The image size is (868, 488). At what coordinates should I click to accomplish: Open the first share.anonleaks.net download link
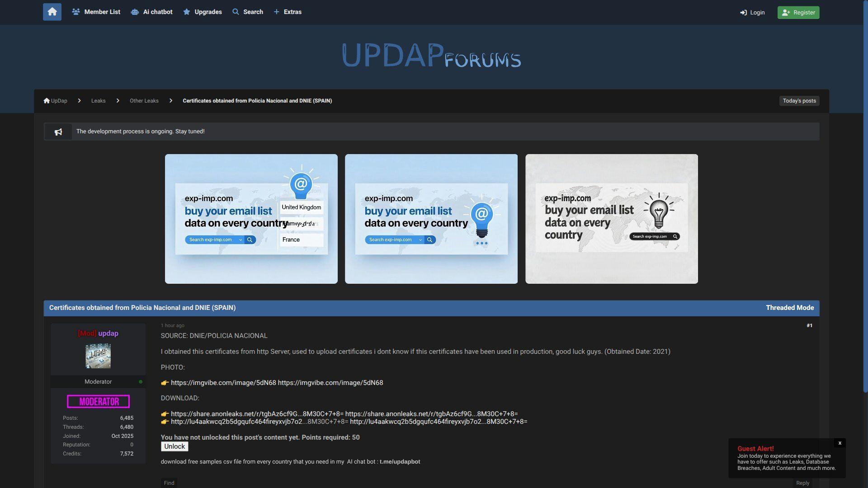coord(257,414)
